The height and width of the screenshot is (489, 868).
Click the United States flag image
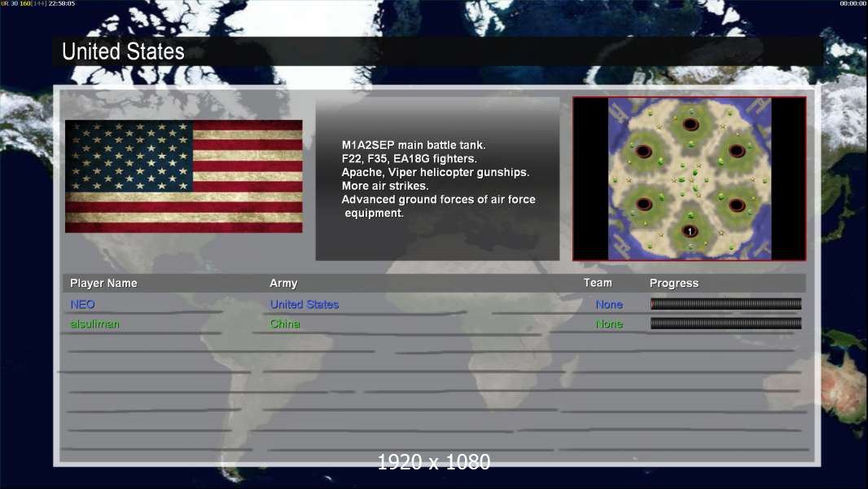point(184,176)
